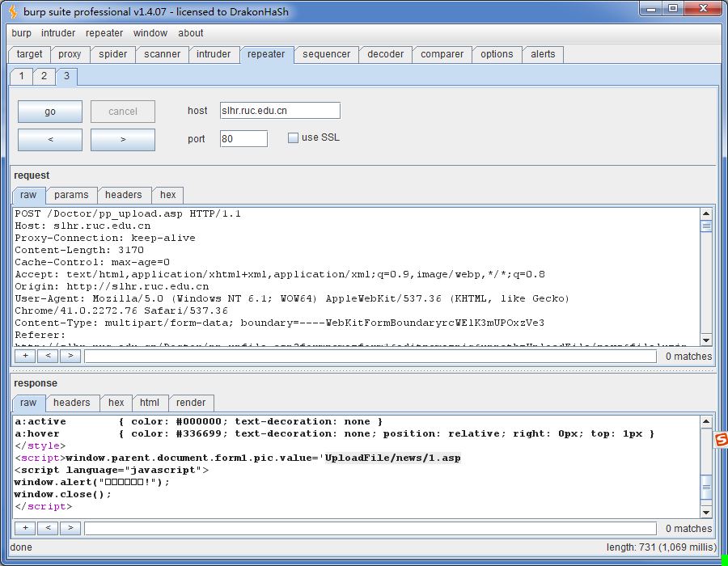Click next match > under request pane
The width and height of the screenshot is (728, 566).
tap(70, 356)
